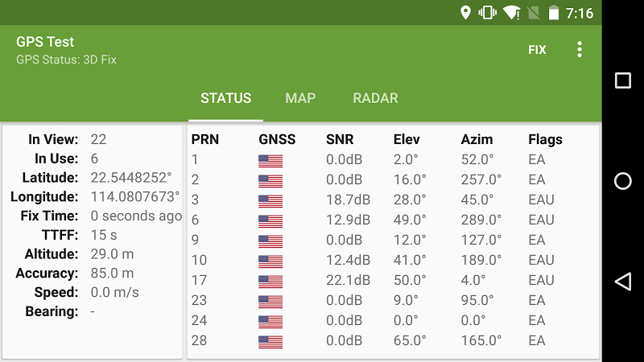The image size is (644, 362).
Task: Select the 22.1dB SNR reading row
Action: point(348,281)
